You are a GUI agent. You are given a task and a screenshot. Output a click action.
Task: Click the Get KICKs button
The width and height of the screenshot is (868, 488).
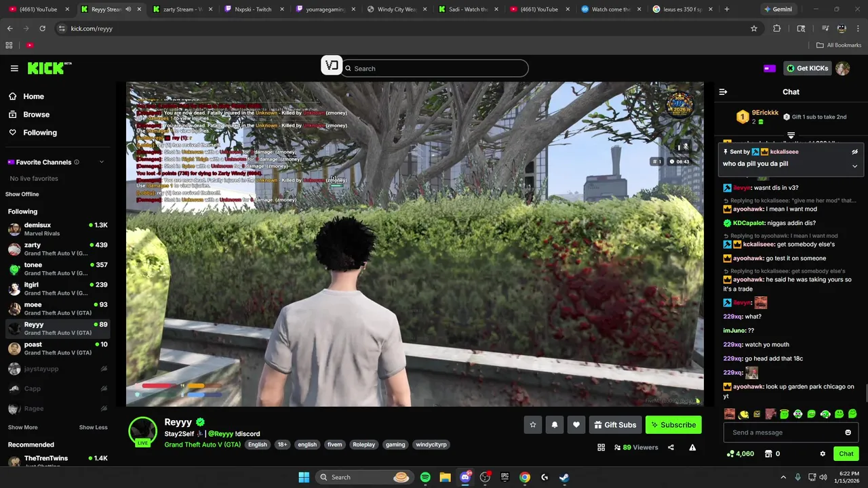pyautogui.click(x=807, y=68)
